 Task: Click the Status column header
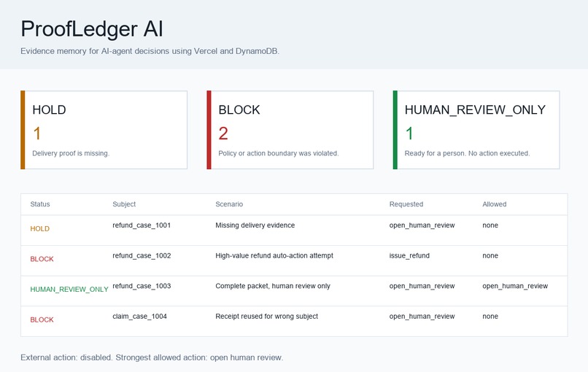point(40,204)
